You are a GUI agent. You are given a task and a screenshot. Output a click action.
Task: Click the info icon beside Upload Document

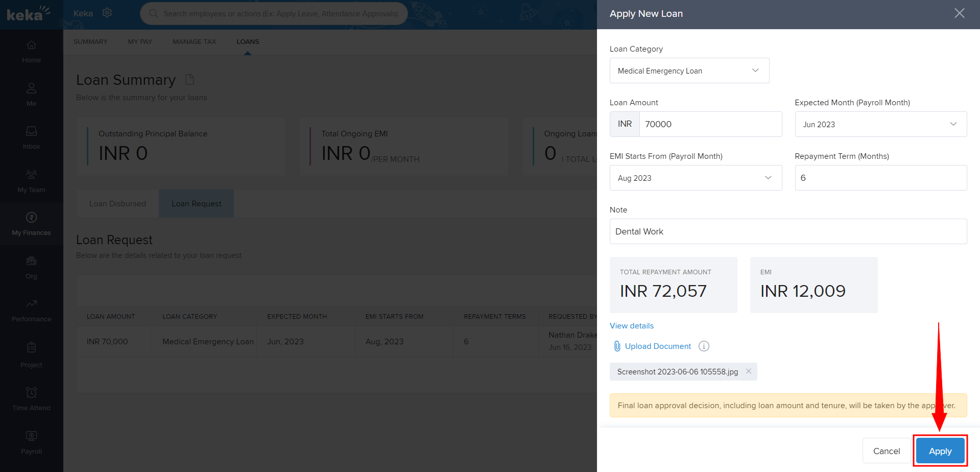[x=704, y=346]
